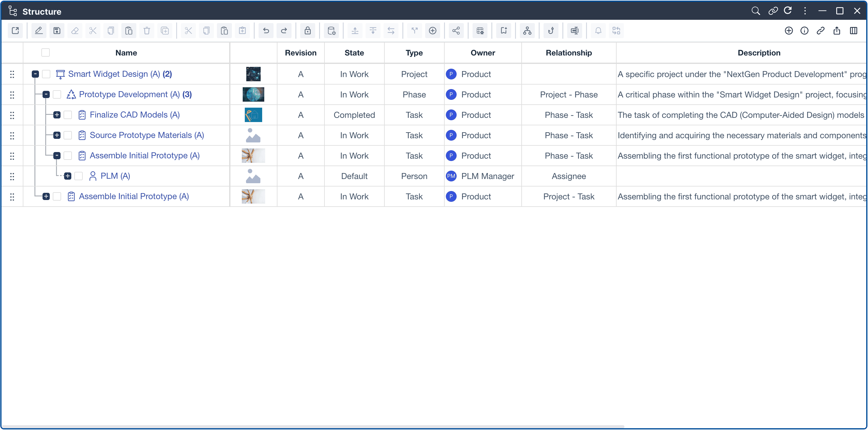Click the share nodes icon
This screenshot has height=430, width=868.
[x=456, y=31]
